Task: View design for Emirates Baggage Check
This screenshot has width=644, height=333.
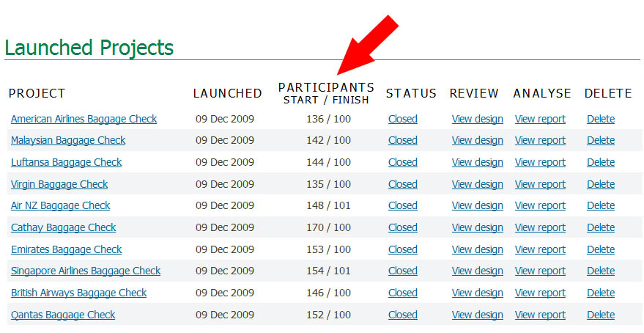Action: pos(477,249)
